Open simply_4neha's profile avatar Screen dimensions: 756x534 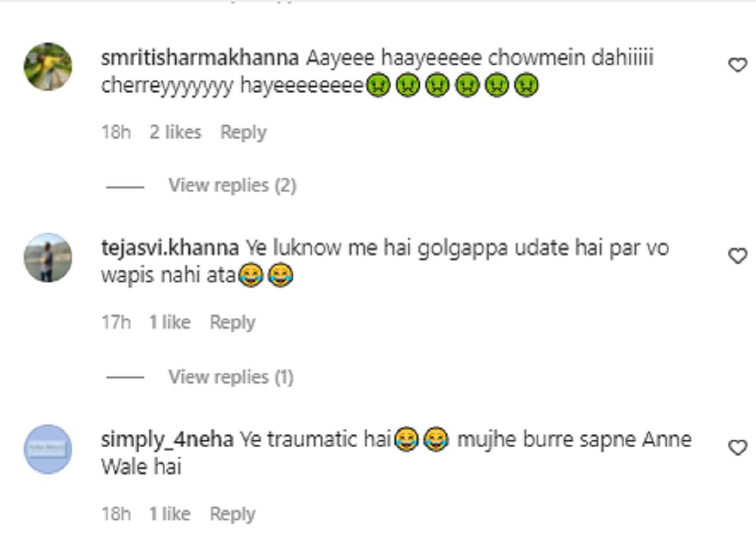coord(48,450)
